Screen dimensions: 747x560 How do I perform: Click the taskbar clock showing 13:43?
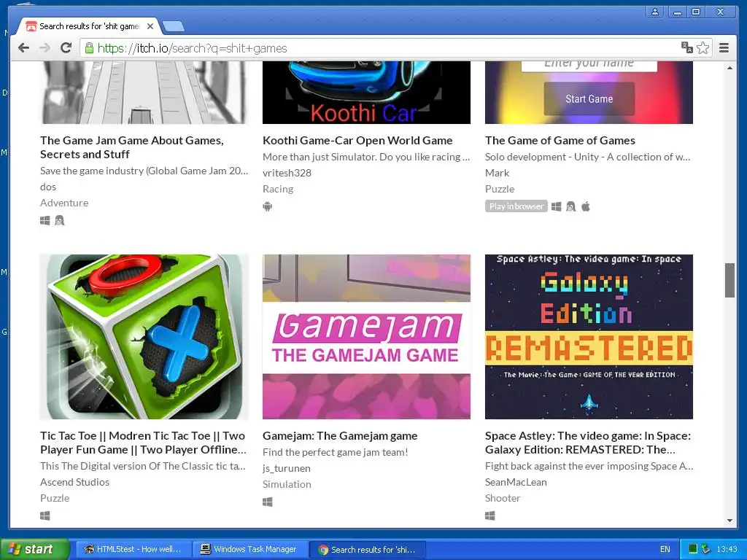pyautogui.click(x=727, y=549)
